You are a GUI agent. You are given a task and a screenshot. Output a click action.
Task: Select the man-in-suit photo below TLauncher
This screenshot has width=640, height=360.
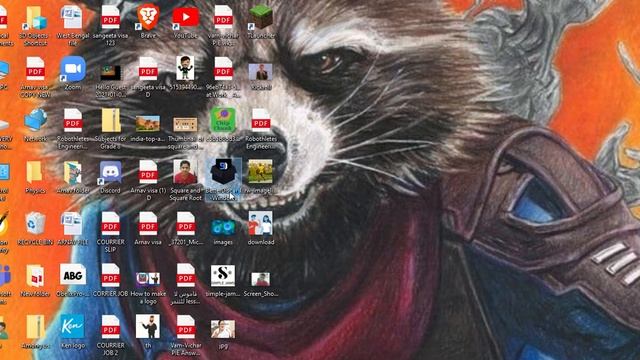(260, 73)
